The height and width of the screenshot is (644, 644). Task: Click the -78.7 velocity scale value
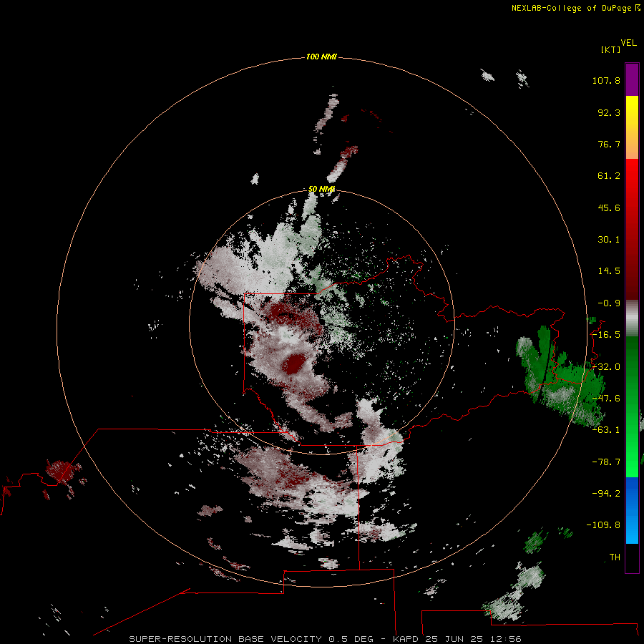606,462
